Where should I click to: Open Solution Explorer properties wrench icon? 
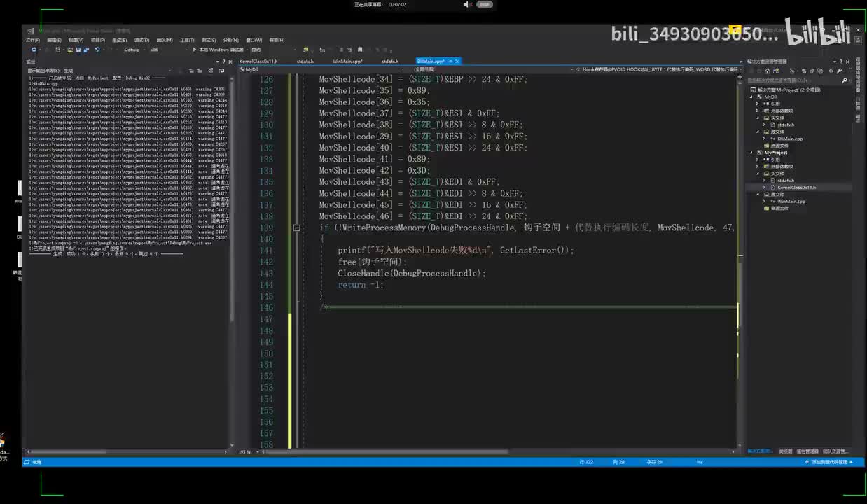click(x=839, y=71)
